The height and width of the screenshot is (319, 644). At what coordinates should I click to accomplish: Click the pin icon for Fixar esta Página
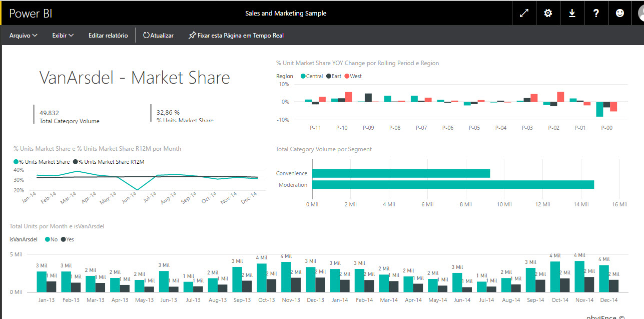(192, 36)
